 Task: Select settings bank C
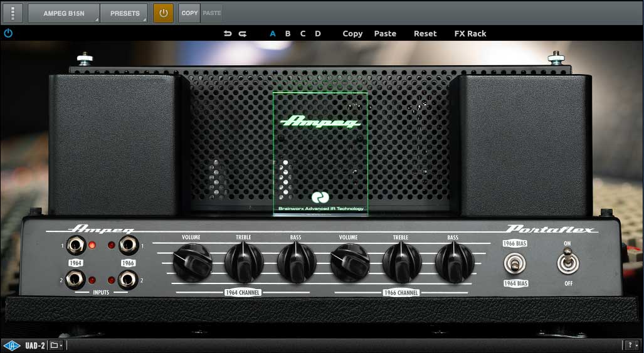tap(303, 34)
